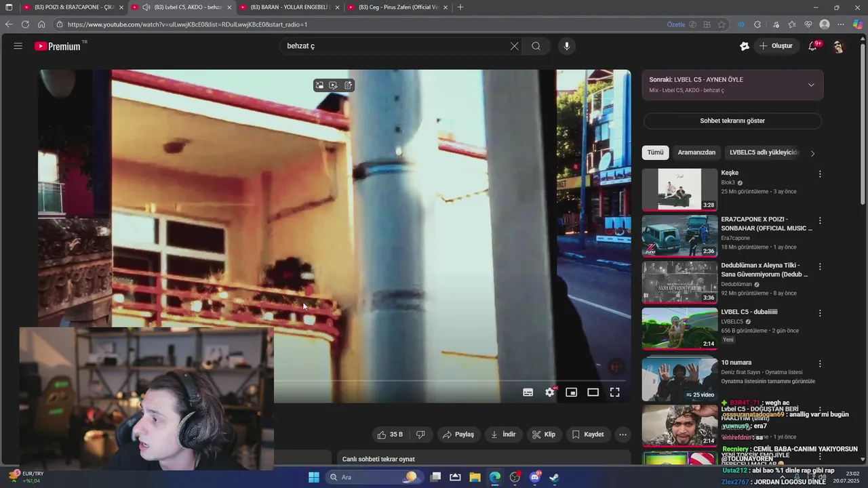868x488 pixels.
Task: Open the Edge profile icon
Action: (825, 24)
